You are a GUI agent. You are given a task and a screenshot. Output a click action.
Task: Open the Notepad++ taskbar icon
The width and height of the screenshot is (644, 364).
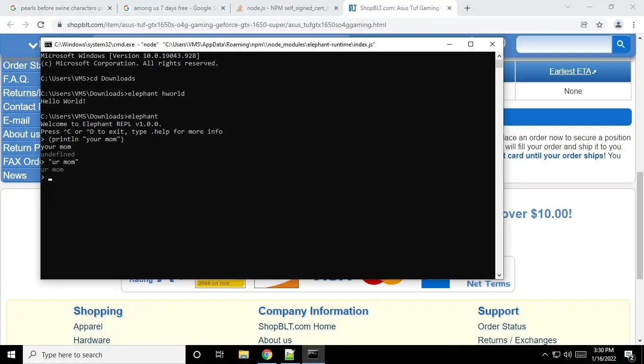pyautogui.click(x=290, y=355)
